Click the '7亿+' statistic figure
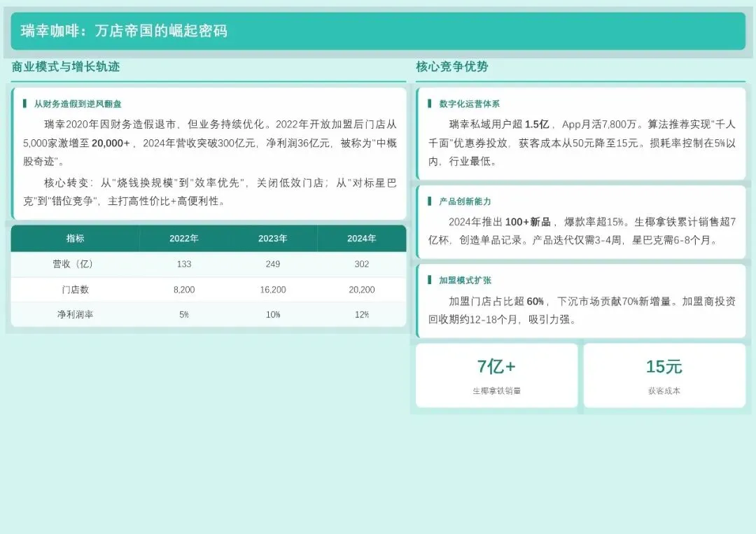 (x=496, y=367)
